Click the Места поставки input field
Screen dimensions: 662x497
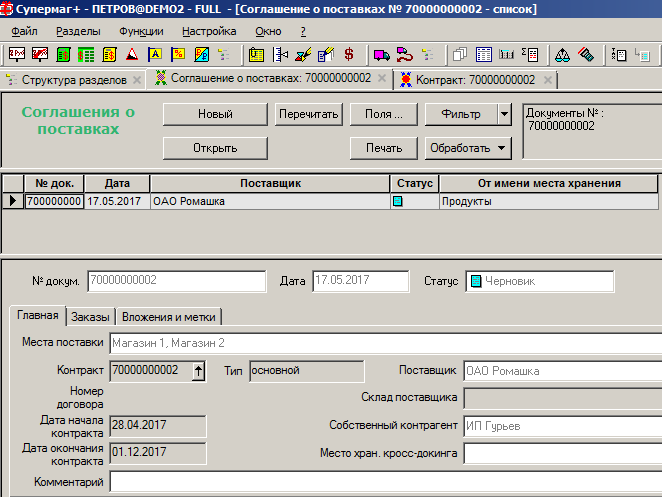(x=385, y=343)
